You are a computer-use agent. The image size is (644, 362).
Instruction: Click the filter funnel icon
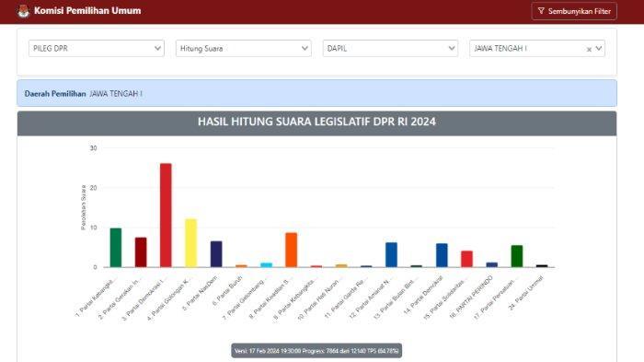541,11
